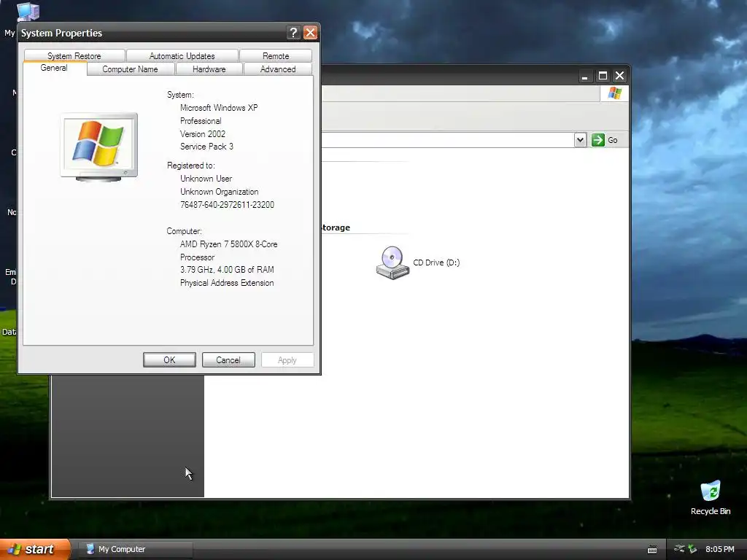Select the General tab
This screenshot has height=560, width=747.
[x=54, y=68]
